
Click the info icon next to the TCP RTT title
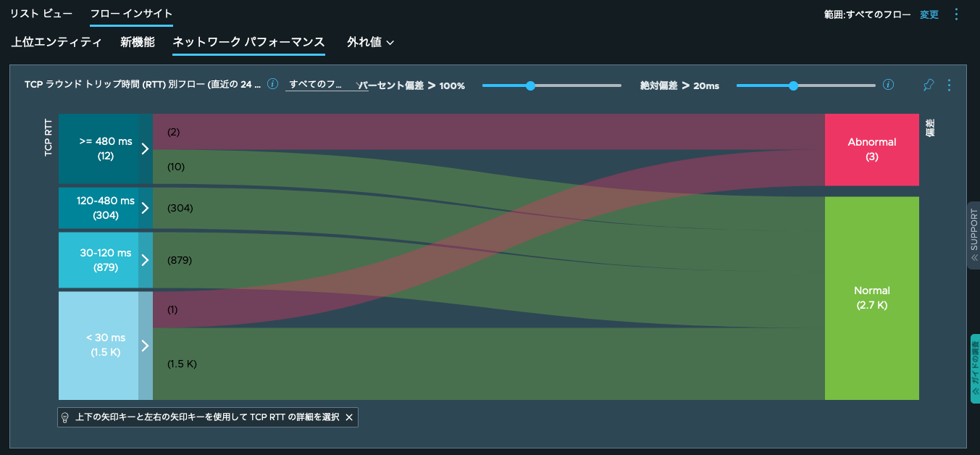click(273, 84)
